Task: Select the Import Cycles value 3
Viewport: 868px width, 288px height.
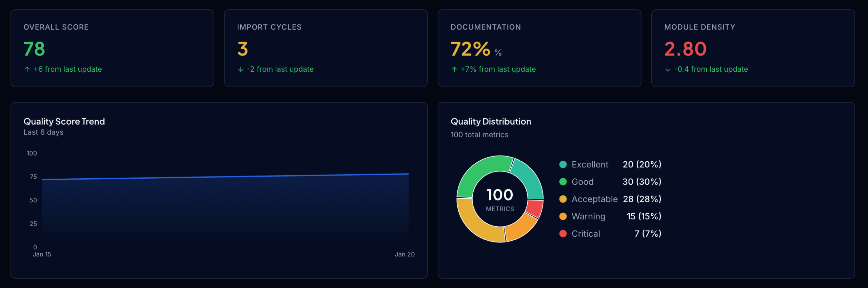Action: click(x=243, y=49)
